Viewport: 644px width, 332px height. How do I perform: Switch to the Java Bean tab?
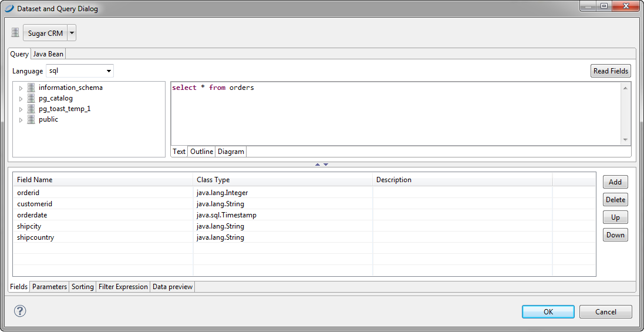48,54
